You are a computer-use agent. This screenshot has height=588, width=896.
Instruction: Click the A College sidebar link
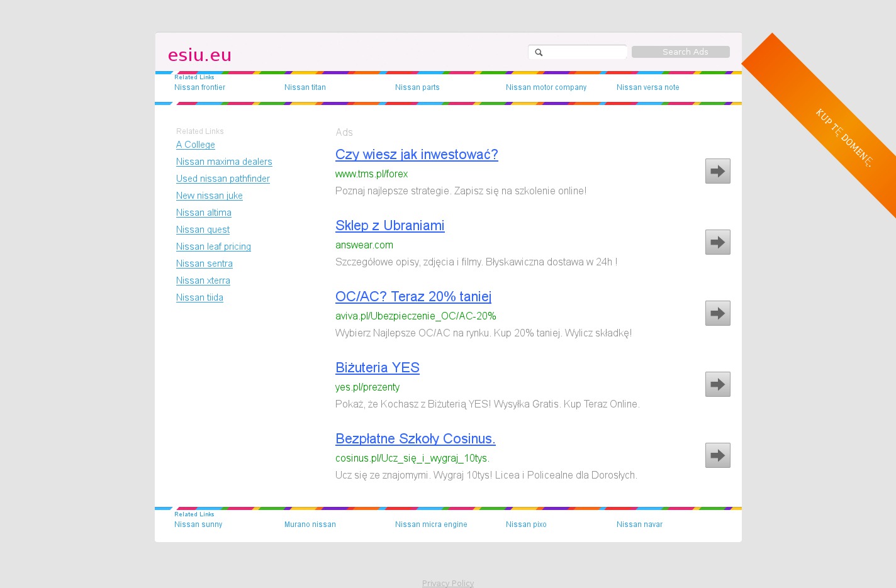[196, 145]
